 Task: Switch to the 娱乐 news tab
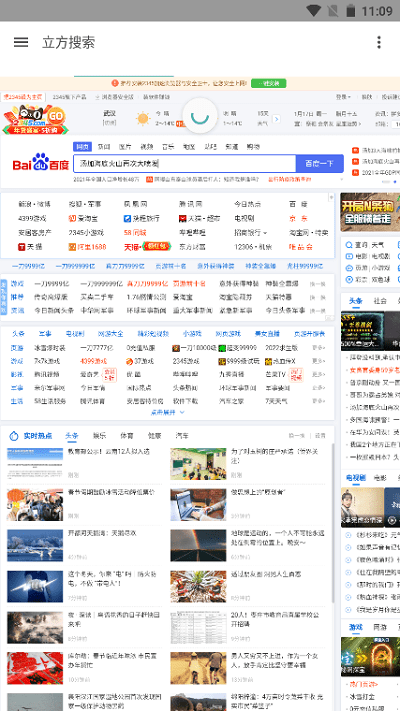[99, 436]
